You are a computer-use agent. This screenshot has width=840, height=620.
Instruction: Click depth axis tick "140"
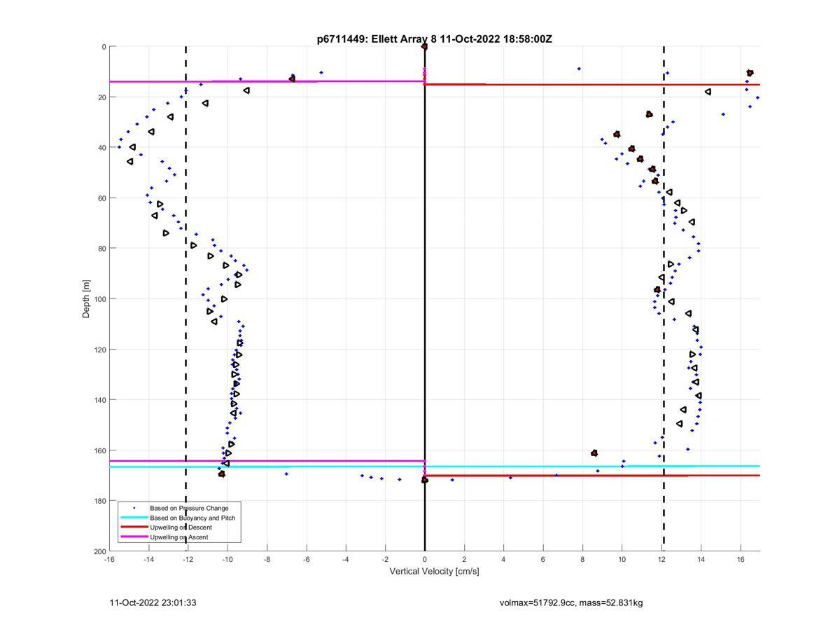[99, 400]
